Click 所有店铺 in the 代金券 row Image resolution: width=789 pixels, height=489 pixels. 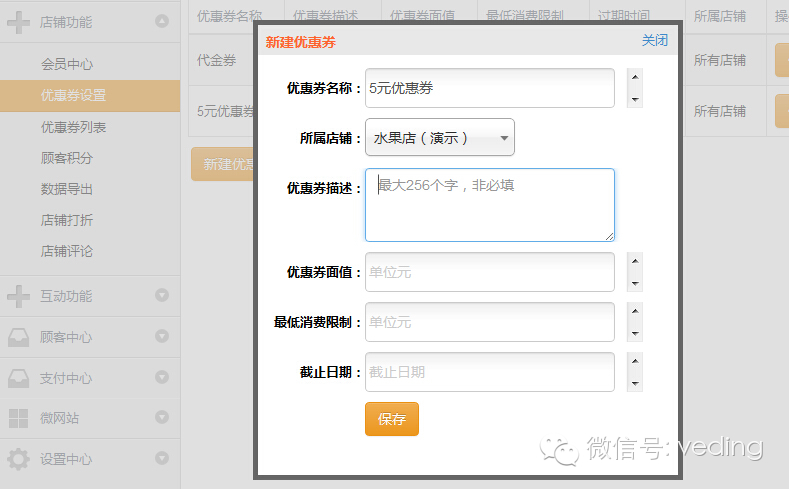tap(720, 60)
